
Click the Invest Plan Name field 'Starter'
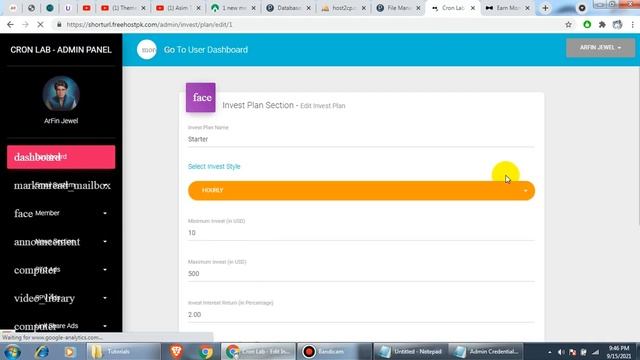(x=361, y=139)
